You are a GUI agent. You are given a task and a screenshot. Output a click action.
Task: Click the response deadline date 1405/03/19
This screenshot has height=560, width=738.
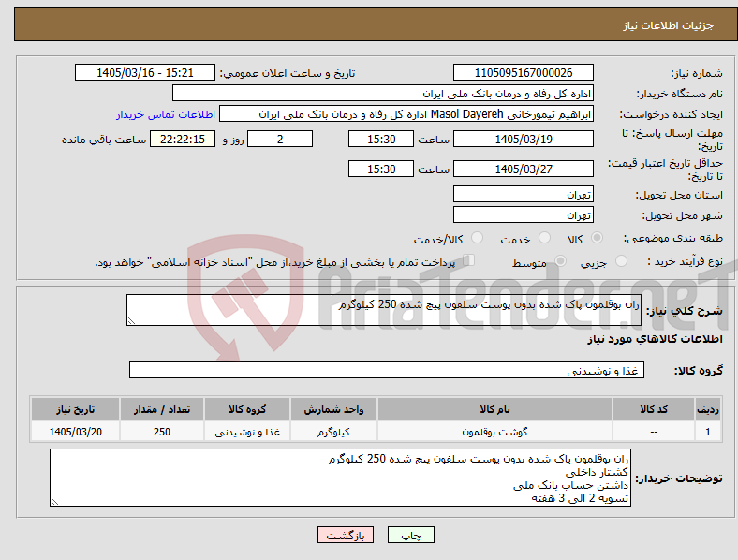pos(524,139)
